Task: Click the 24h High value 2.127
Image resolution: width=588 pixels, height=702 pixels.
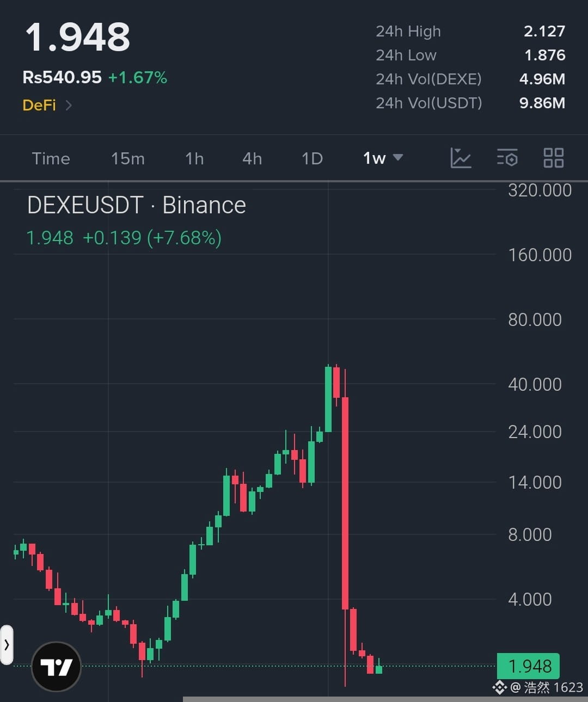Action: point(544,32)
